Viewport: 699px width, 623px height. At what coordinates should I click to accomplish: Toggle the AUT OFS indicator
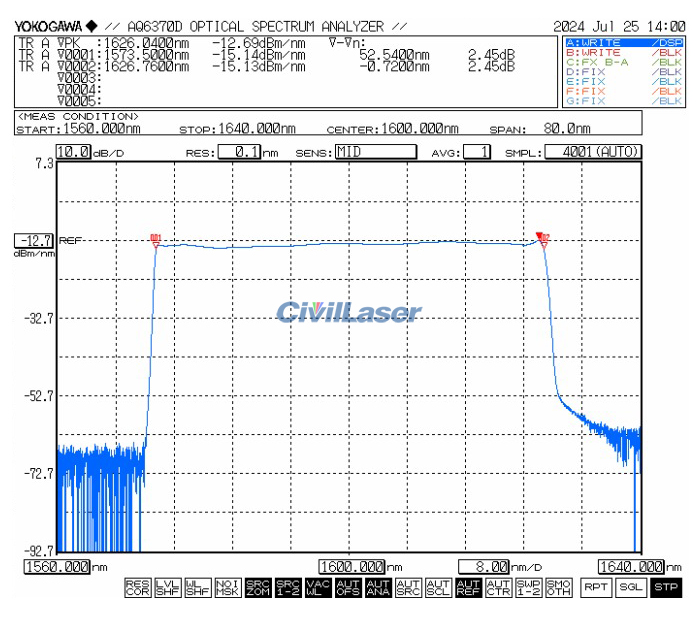(348, 587)
